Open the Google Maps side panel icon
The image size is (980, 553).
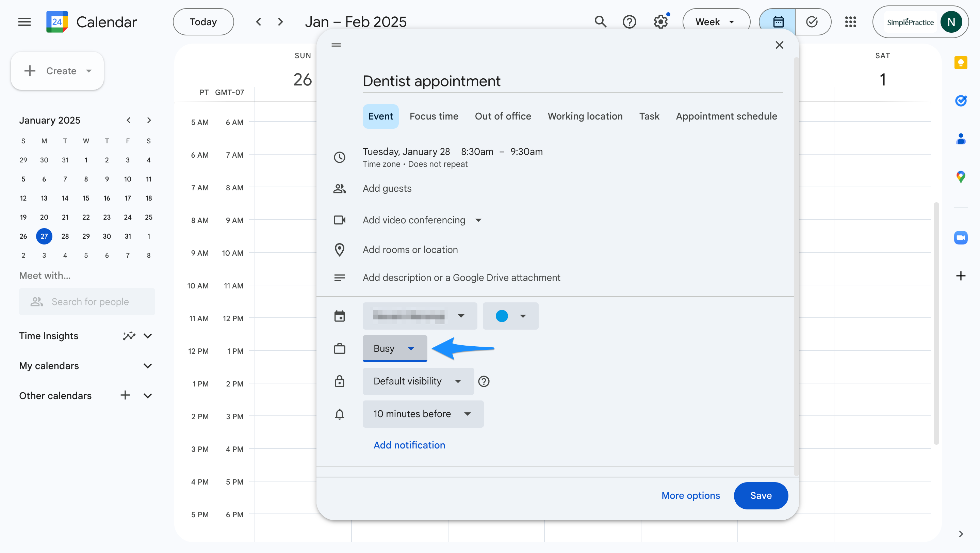point(960,177)
